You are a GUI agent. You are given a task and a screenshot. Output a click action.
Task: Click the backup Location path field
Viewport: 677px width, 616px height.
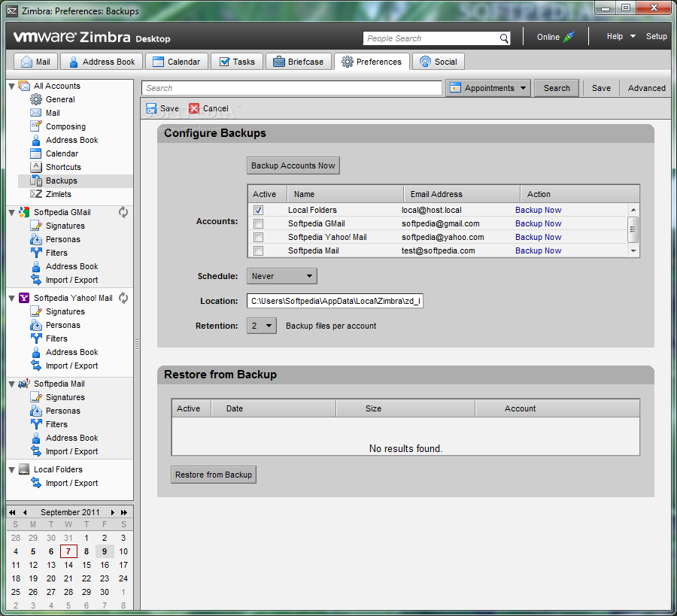pyautogui.click(x=335, y=301)
